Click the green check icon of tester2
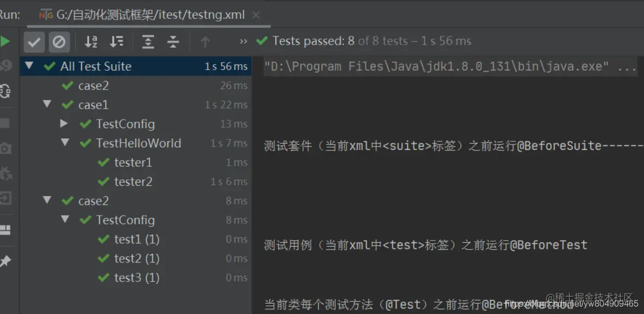This screenshot has height=314, width=644. (x=103, y=181)
